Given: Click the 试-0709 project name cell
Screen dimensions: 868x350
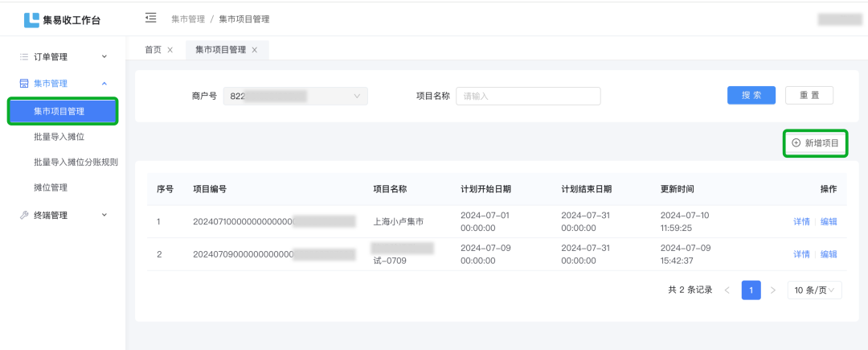Looking at the screenshot, I should tap(391, 260).
